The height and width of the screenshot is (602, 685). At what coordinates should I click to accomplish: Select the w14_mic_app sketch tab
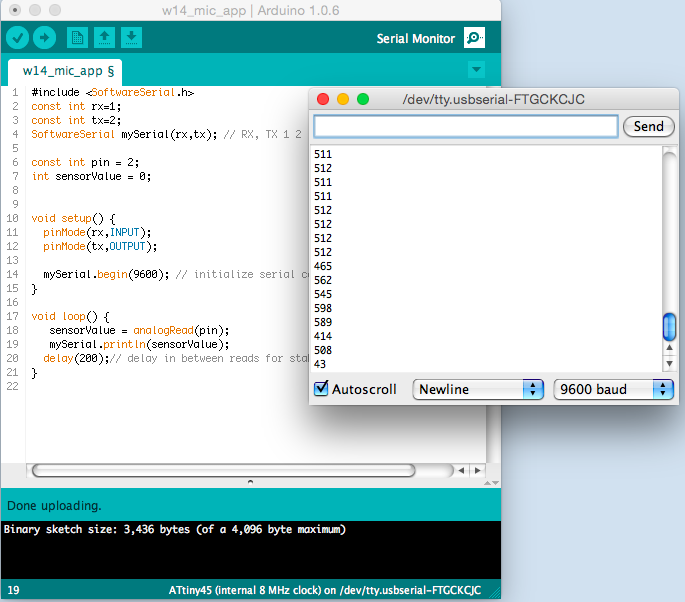click(x=65, y=71)
